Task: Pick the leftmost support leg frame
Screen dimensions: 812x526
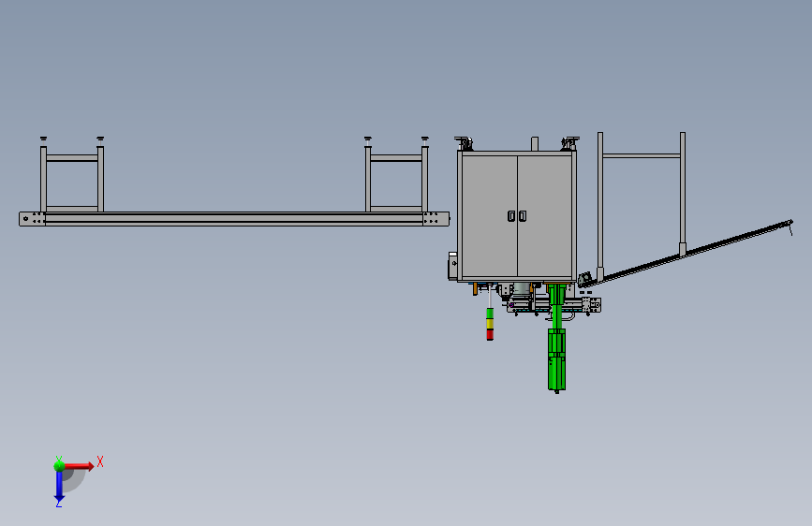Action: point(72,176)
